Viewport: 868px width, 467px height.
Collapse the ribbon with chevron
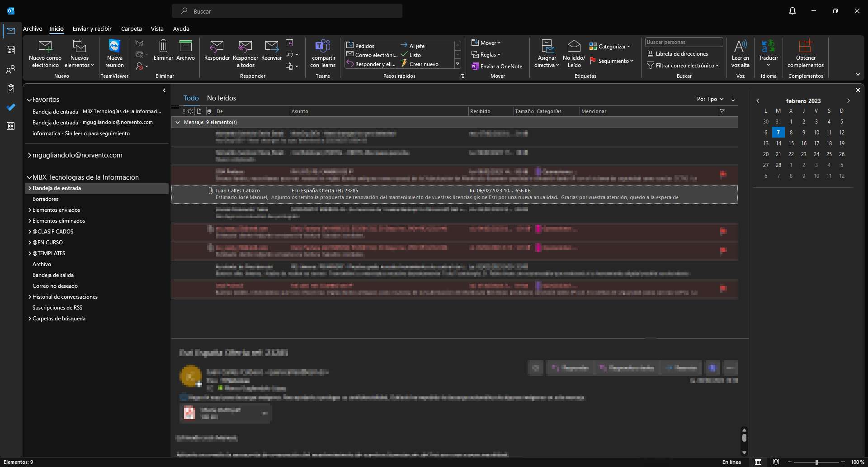[x=858, y=75]
